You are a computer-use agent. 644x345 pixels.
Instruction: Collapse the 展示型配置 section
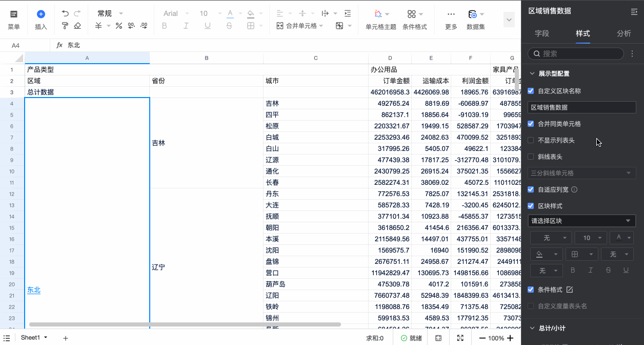point(531,73)
